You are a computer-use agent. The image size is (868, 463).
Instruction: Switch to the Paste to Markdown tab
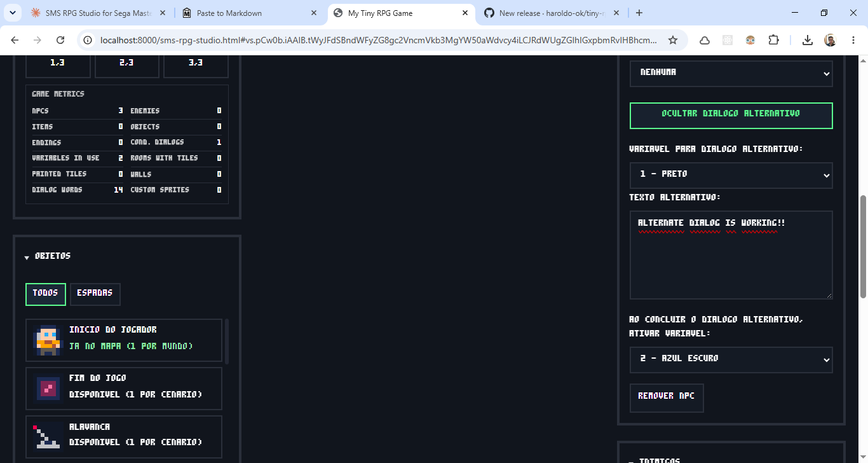pyautogui.click(x=248, y=13)
